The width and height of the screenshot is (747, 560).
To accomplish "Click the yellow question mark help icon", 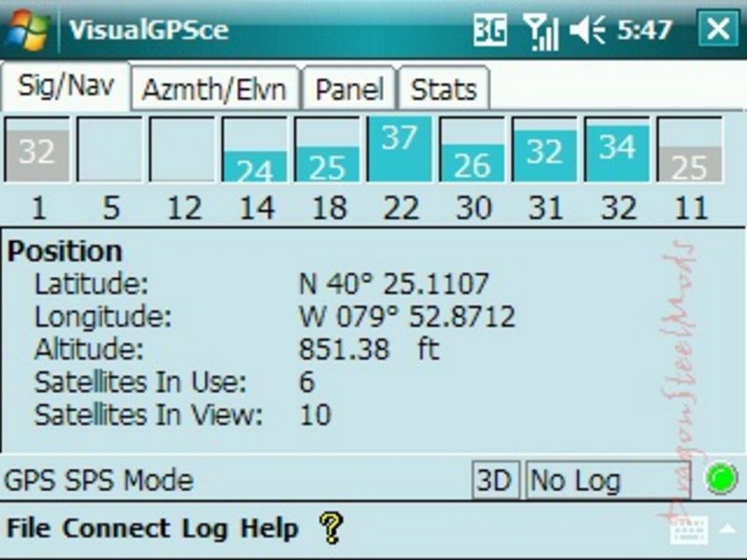I will click(x=331, y=528).
